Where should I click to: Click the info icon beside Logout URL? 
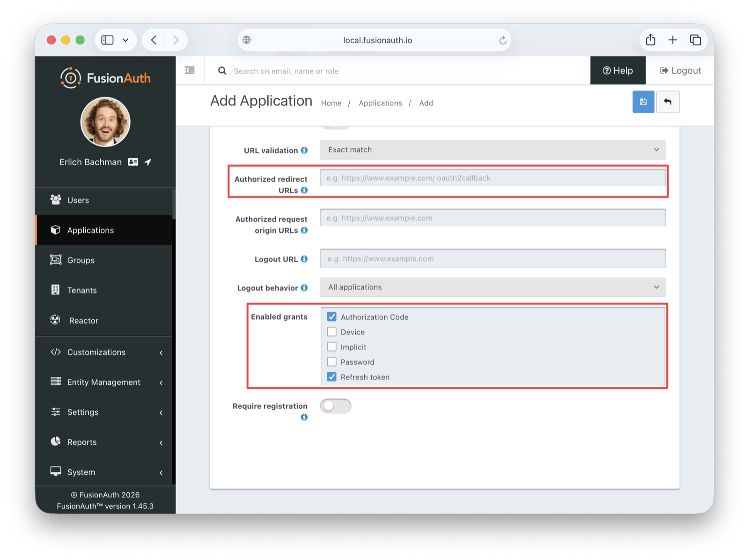305,258
